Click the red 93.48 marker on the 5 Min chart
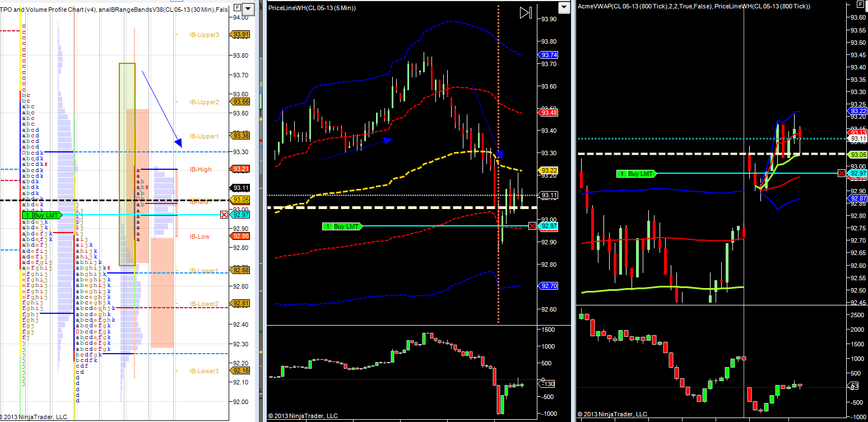868x422 pixels. click(x=547, y=113)
